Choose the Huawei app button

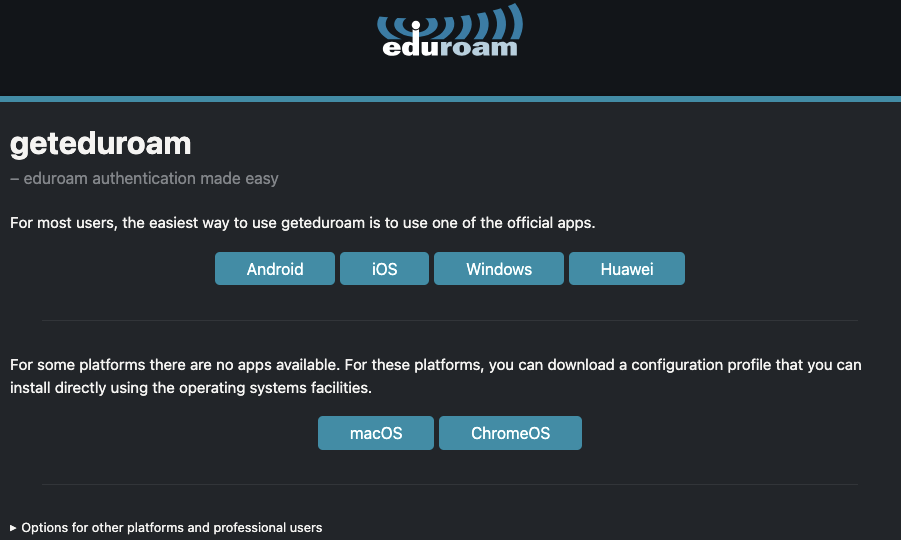click(627, 268)
